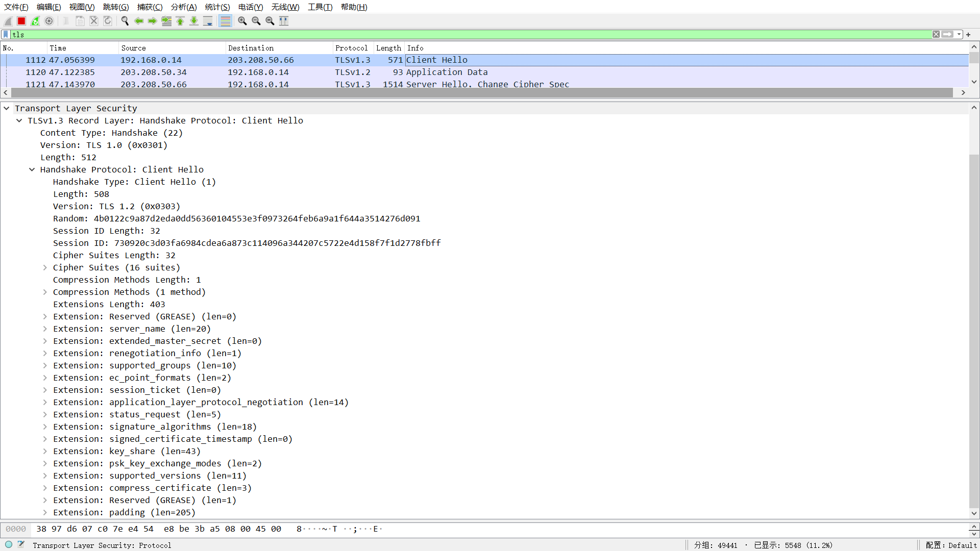Stop capturing packets with red square button
The height and width of the screenshot is (551, 980).
tap(21, 21)
